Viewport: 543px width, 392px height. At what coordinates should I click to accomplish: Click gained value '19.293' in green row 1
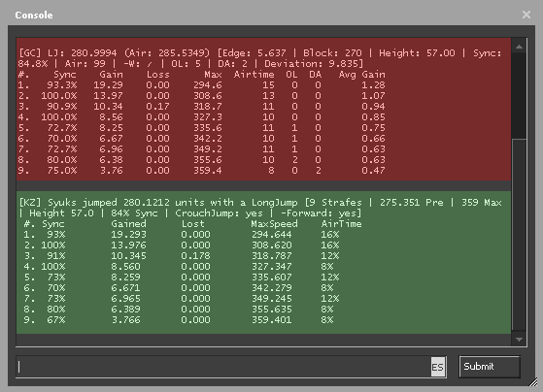click(128, 235)
